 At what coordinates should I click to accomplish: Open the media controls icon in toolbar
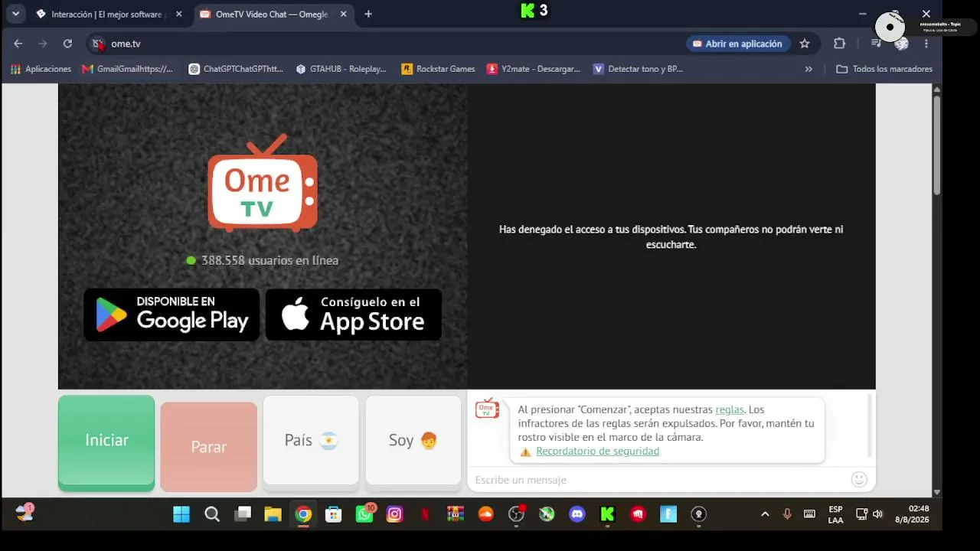point(876,44)
